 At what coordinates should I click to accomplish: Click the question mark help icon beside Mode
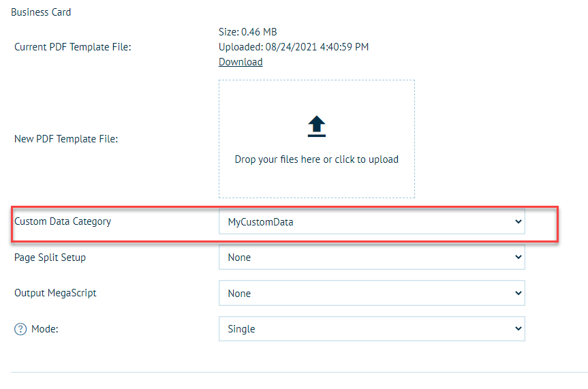point(20,329)
